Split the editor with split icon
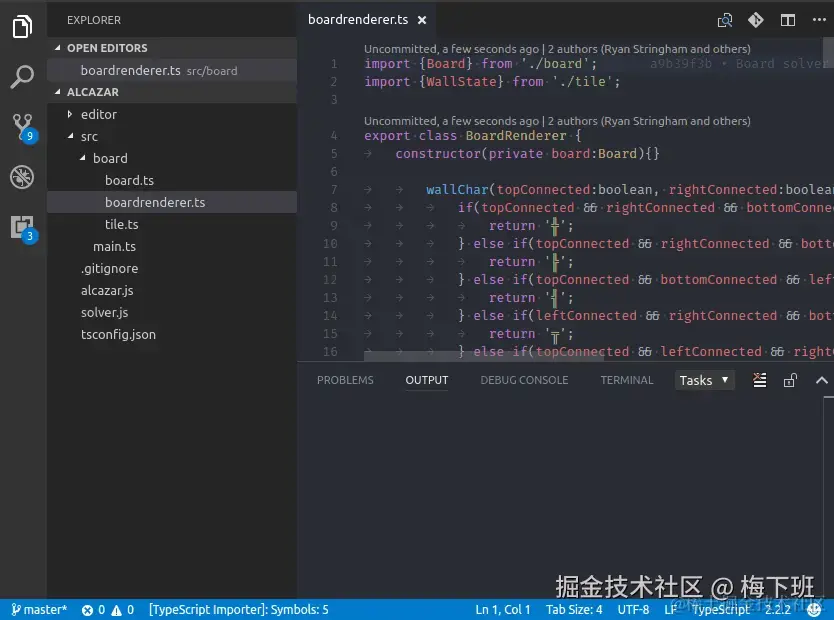 point(788,20)
